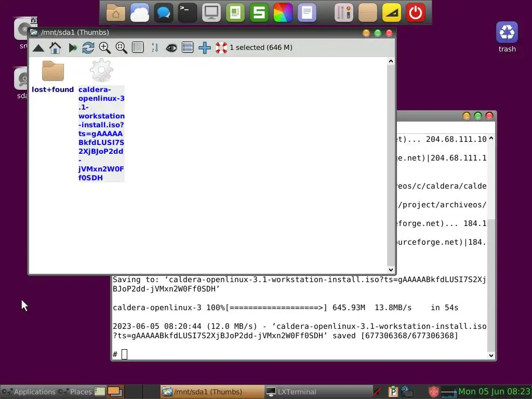This screenshot has height=399, width=532.
Task: Click the blue plus icon
Action: coord(205,48)
